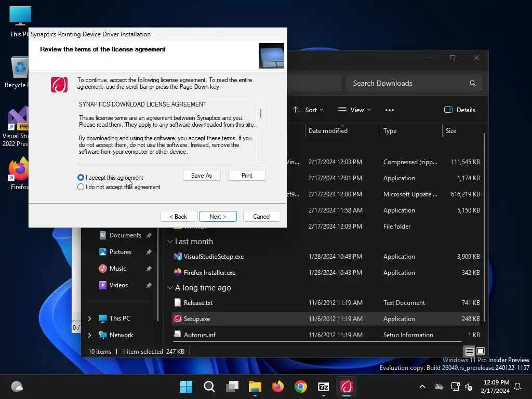This screenshot has height=399, width=532.
Task: Collapse the "Last month" group
Action: click(170, 242)
